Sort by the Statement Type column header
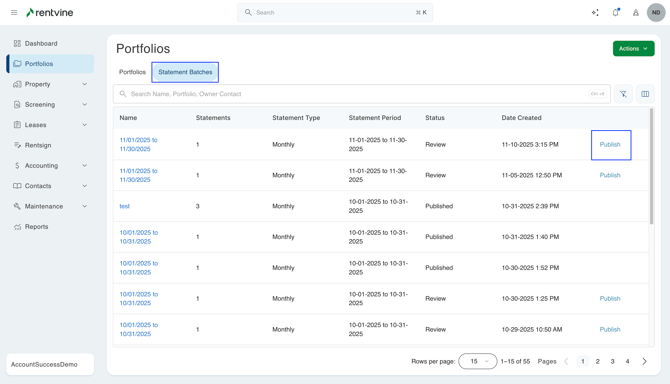Viewport: 670px width, 384px height. click(x=296, y=118)
